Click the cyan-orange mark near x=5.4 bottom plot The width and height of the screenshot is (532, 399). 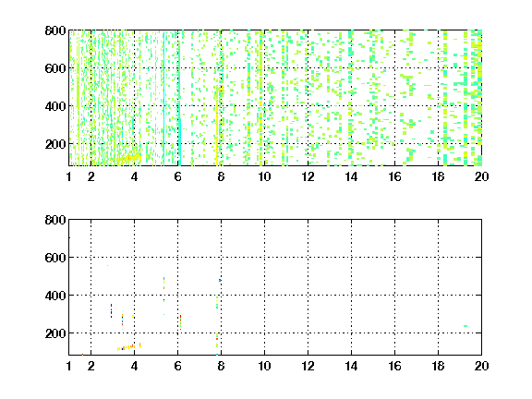point(163,283)
